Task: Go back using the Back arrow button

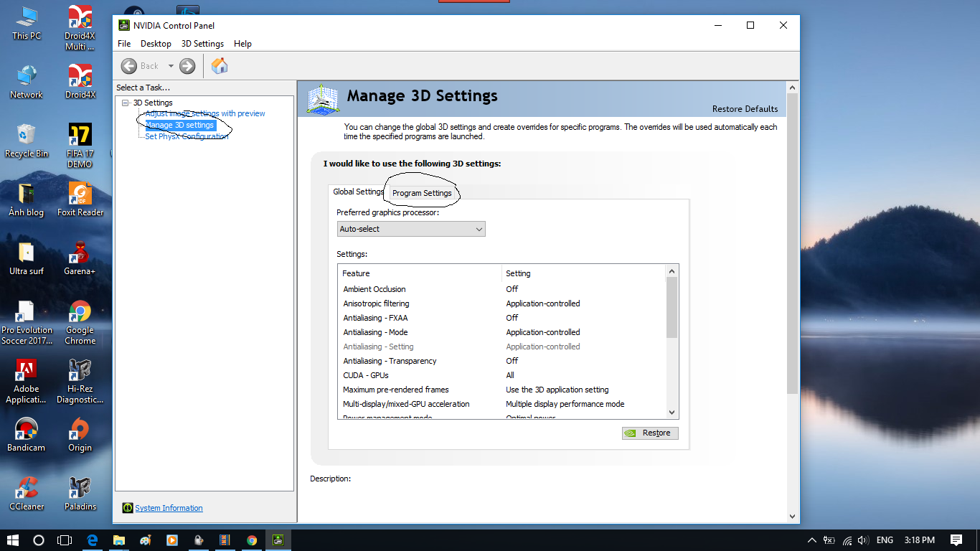Action: pos(129,66)
